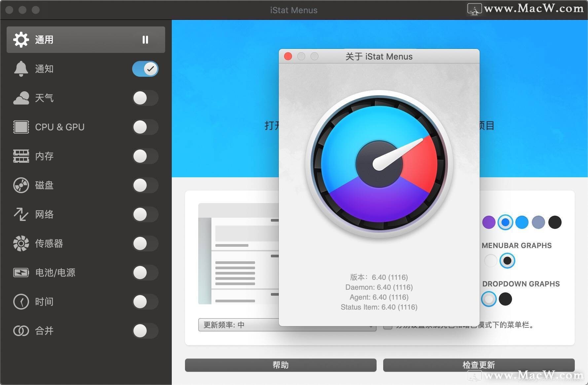This screenshot has width=588, height=385.
Task: Open the 内存 sidebar section
Action: tap(86, 156)
